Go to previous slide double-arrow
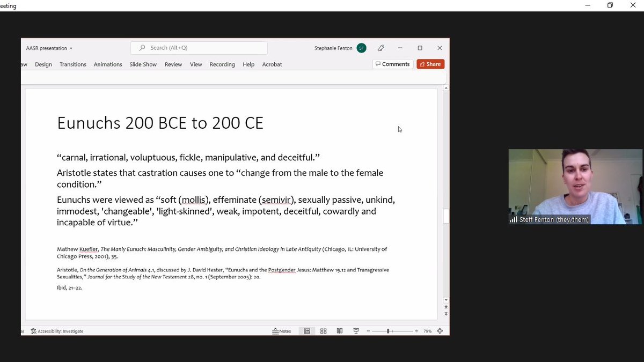644x362 pixels. click(446, 307)
